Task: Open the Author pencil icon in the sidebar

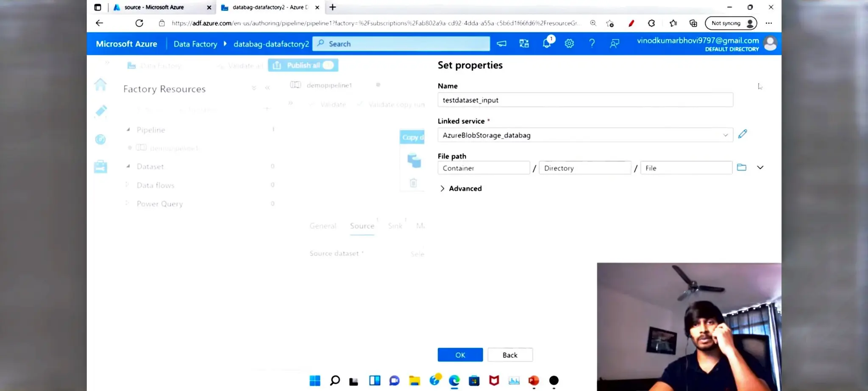Action: [x=101, y=111]
